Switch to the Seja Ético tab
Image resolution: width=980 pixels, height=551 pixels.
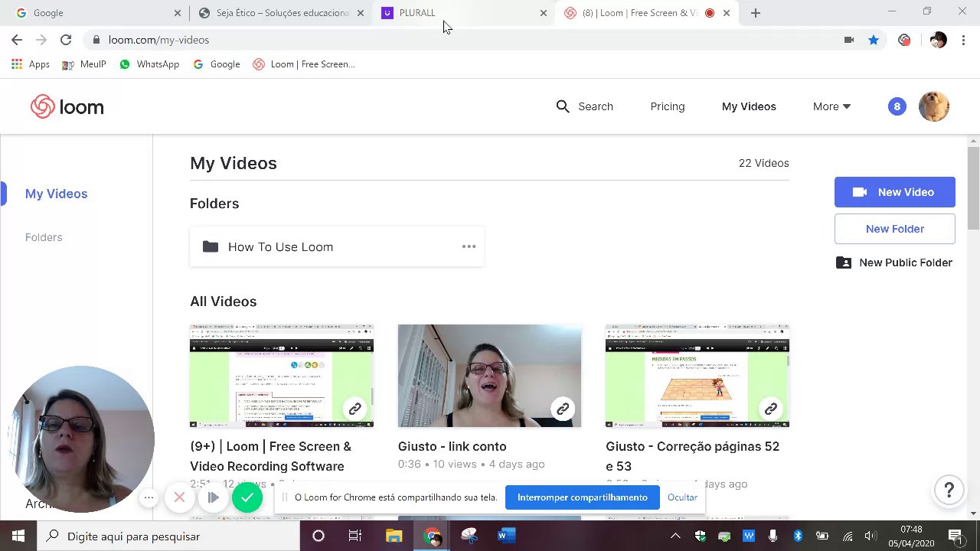(279, 13)
